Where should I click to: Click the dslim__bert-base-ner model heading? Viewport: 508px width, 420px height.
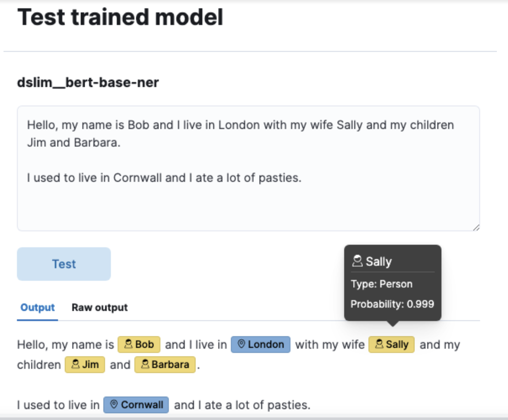click(88, 82)
